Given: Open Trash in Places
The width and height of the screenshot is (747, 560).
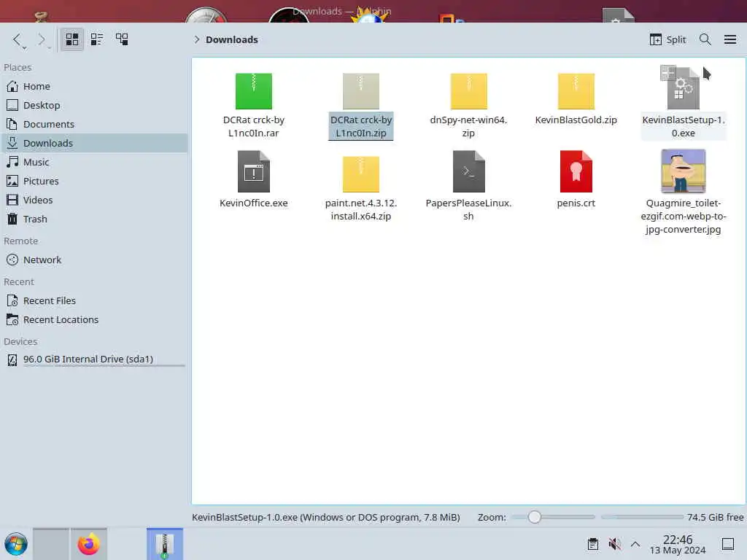Looking at the screenshot, I should [94, 219].
